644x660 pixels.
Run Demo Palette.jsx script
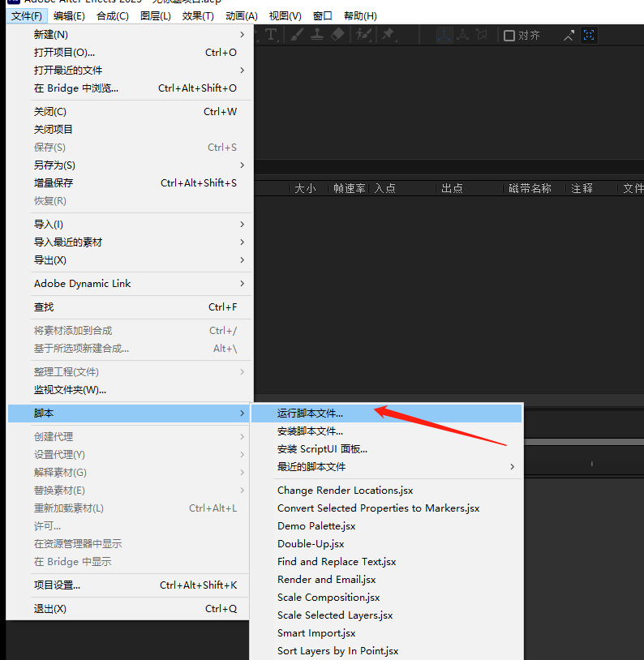point(387,525)
